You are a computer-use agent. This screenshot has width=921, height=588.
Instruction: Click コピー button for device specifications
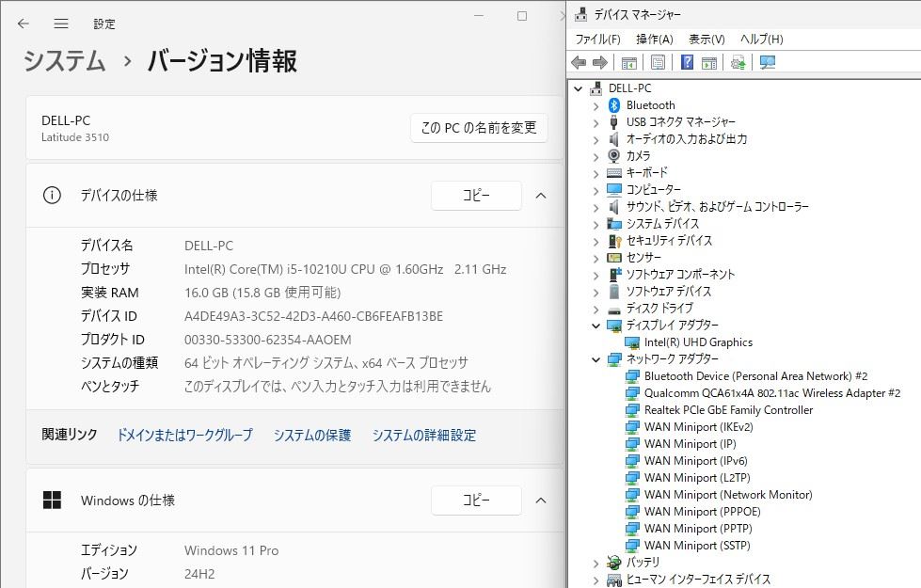coord(476,196)
